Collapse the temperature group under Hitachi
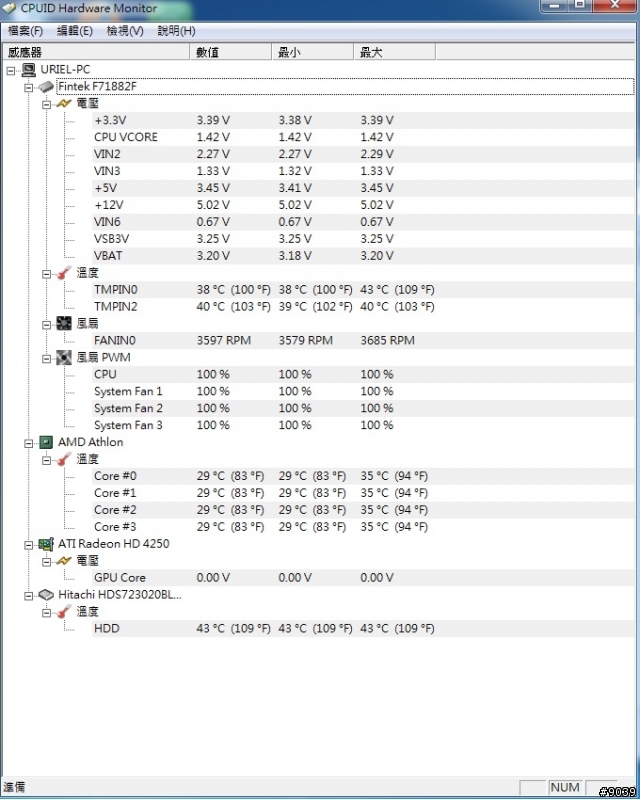Screen dimensions: 640x800 (x=46, y=612)
